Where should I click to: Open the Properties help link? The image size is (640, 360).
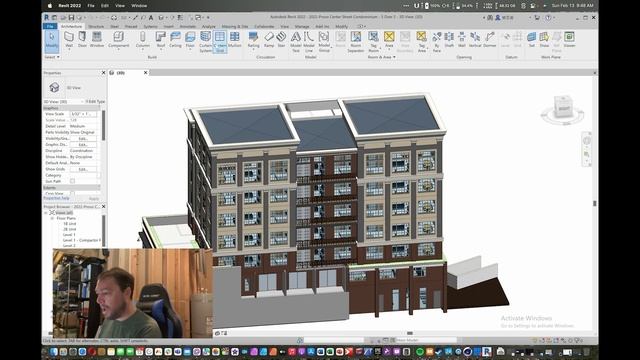pyautogui.click(x=56, y=198)
